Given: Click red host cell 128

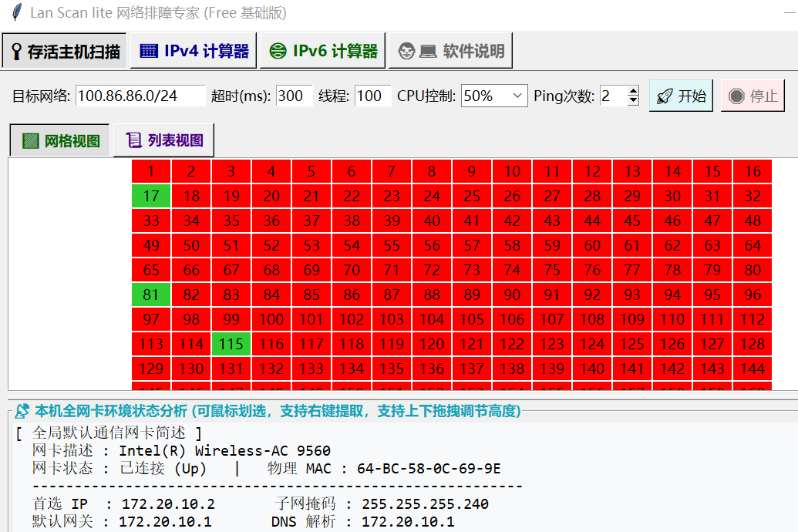Looking at the screenshot, I should pyautogui.click(x=753, y=344).
